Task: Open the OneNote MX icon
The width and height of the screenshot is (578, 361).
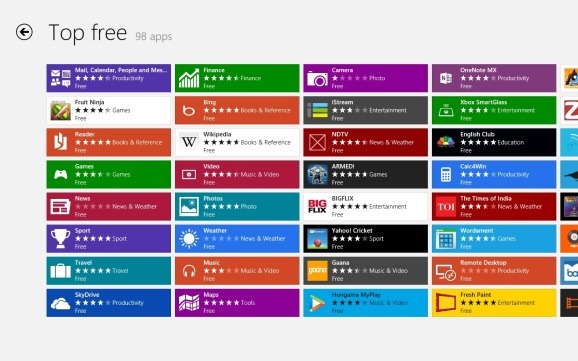Action: (x=446, y=78)
